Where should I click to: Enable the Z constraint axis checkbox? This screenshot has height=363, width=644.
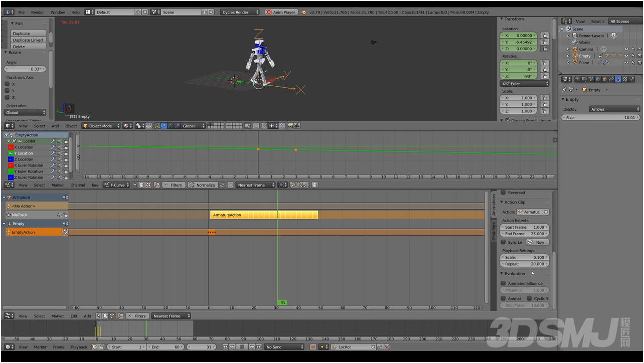coord(7,97)
